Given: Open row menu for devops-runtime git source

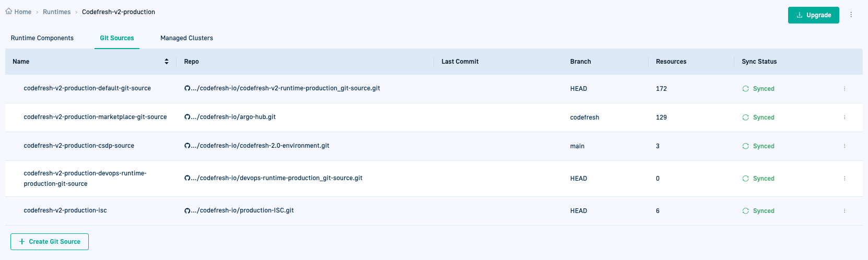Looking at the screenshot, I should point(844,179).
